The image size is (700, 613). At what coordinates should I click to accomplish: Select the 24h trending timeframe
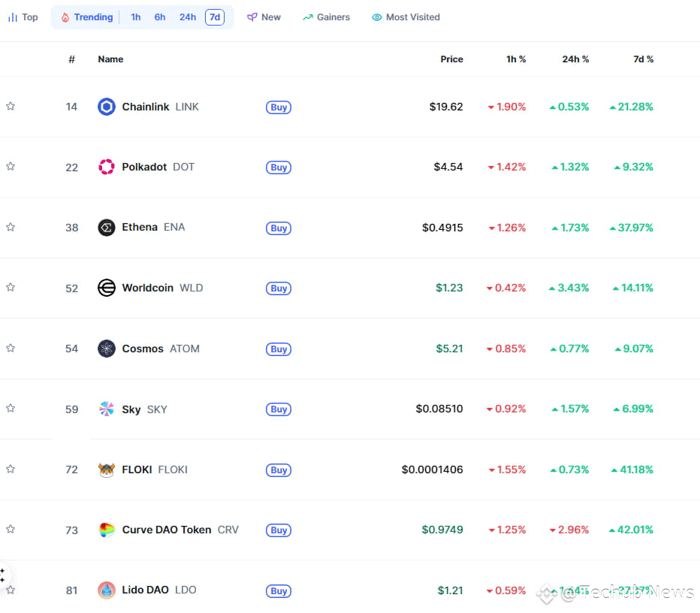(188, 17)
